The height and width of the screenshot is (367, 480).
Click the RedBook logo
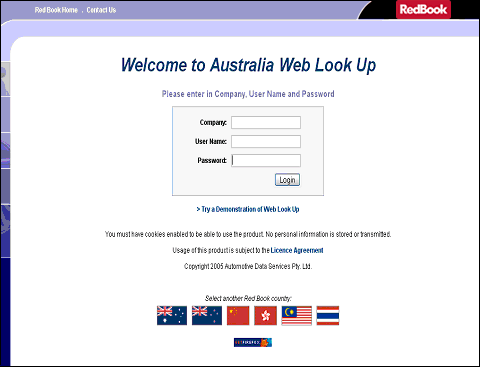coord(423,9)
